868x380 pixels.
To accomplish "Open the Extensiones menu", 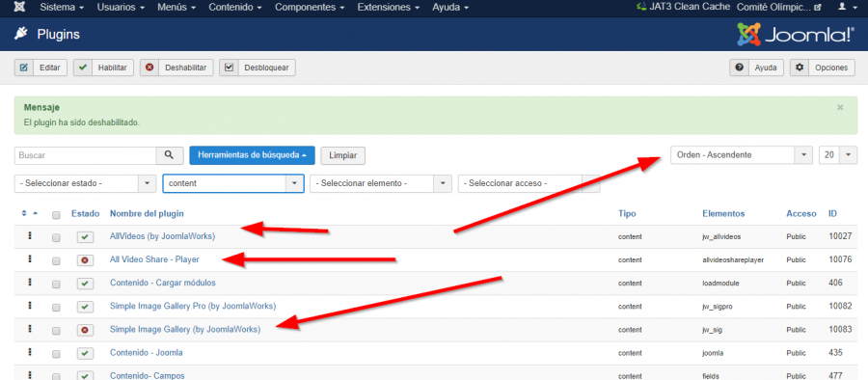I will tap(389, 8).
